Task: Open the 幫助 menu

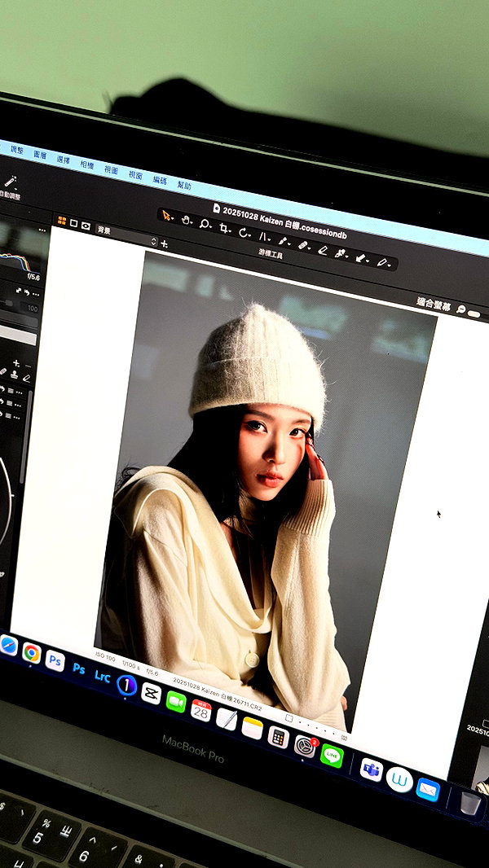Action: 184,185
